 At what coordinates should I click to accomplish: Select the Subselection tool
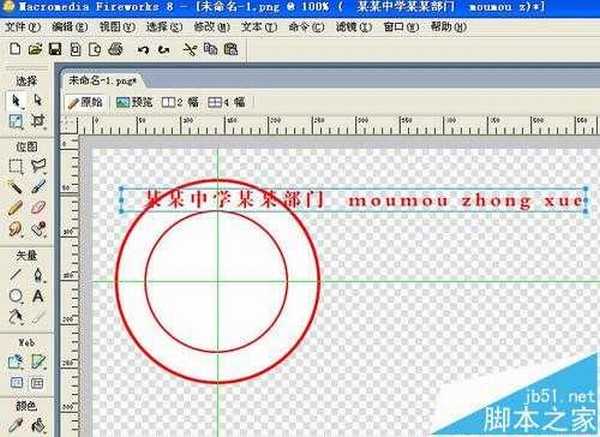[38, 100]
